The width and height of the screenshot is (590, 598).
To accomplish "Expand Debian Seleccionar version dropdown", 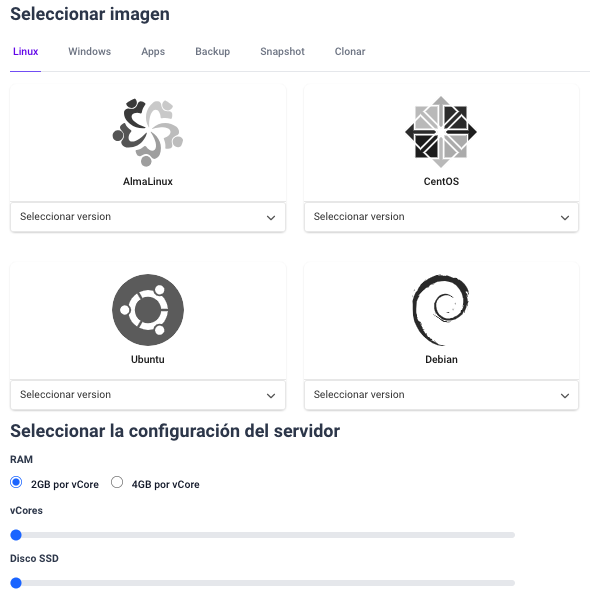I will click(x=441, y=395).
